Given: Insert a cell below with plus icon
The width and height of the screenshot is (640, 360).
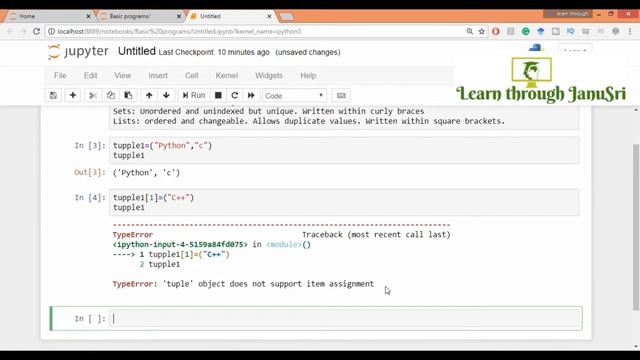Looking at the screenshot, I should (x=73, y=96).
